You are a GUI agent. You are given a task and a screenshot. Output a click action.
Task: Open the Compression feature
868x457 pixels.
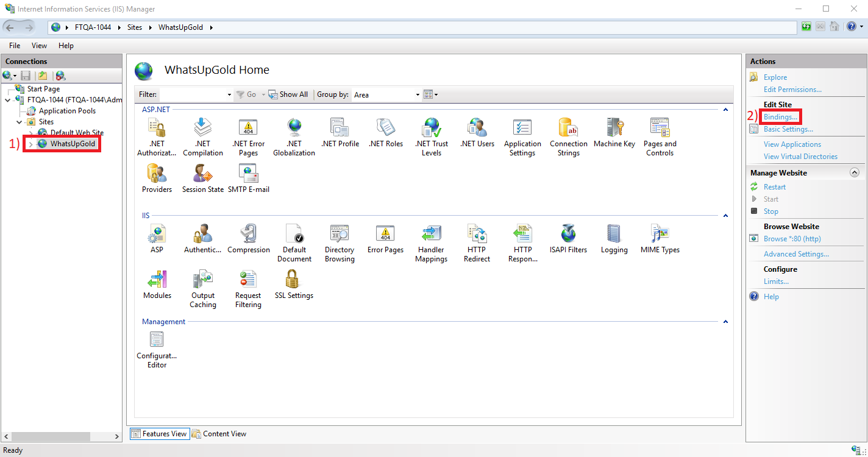pyautogui.click(x=249, y=239)
